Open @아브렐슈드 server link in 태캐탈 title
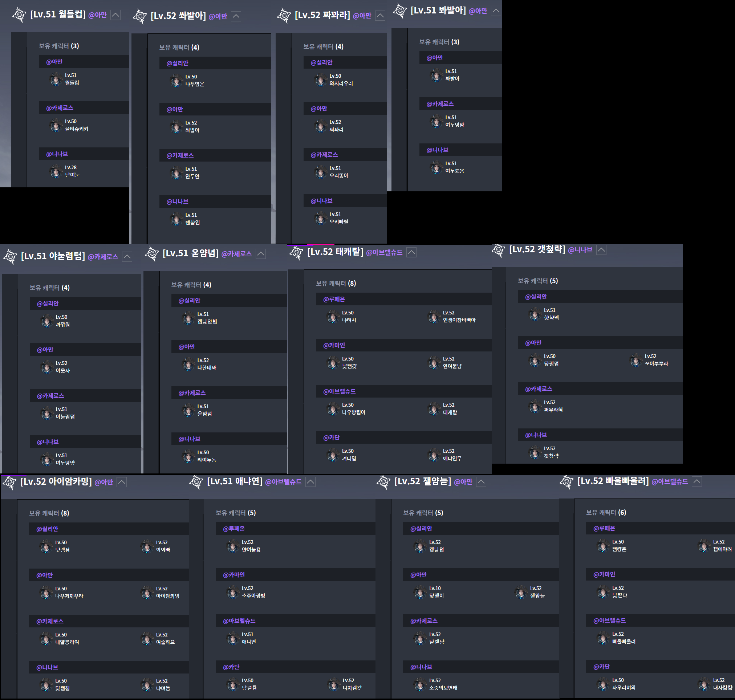 [x=384, y=253]
